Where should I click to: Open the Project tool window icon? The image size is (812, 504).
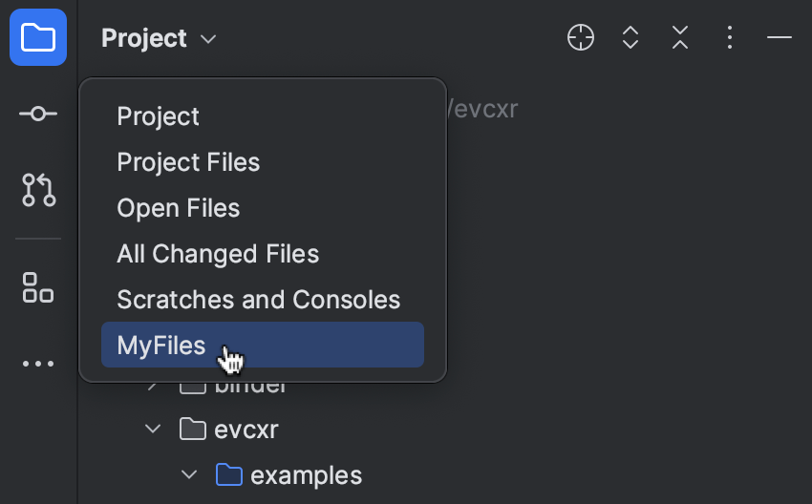coord(38,37)
